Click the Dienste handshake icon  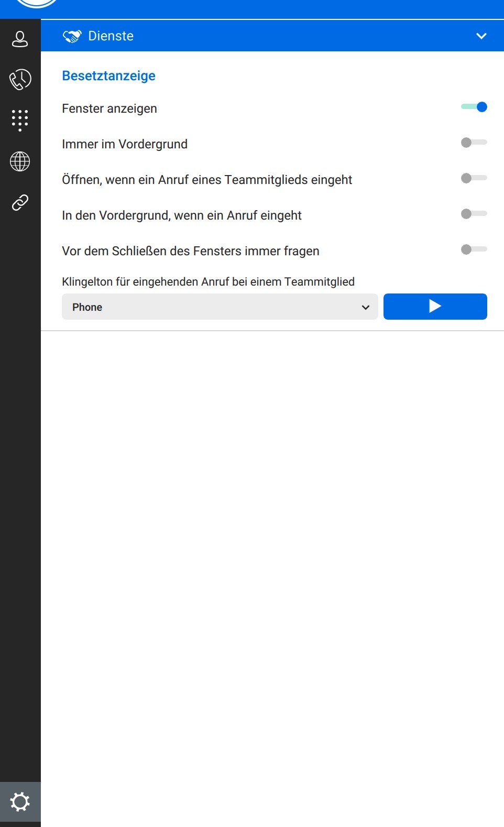73,36
